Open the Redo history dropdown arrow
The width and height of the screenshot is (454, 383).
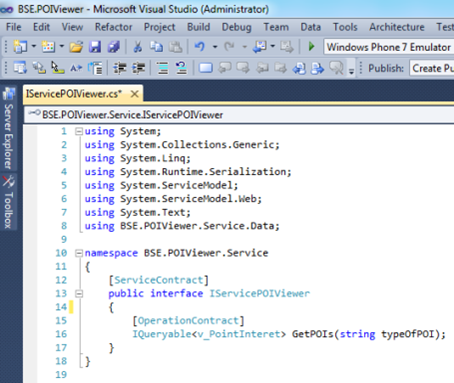click(244, 47)
